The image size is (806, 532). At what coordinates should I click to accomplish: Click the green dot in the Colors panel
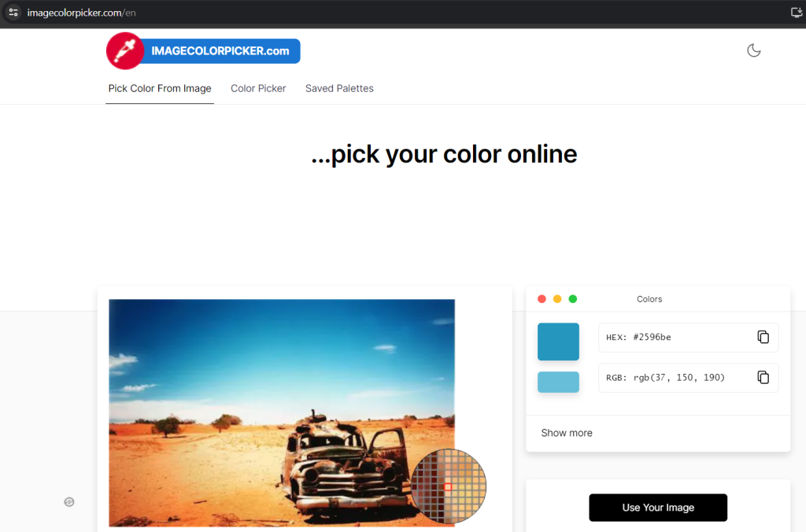pos(573,298)
